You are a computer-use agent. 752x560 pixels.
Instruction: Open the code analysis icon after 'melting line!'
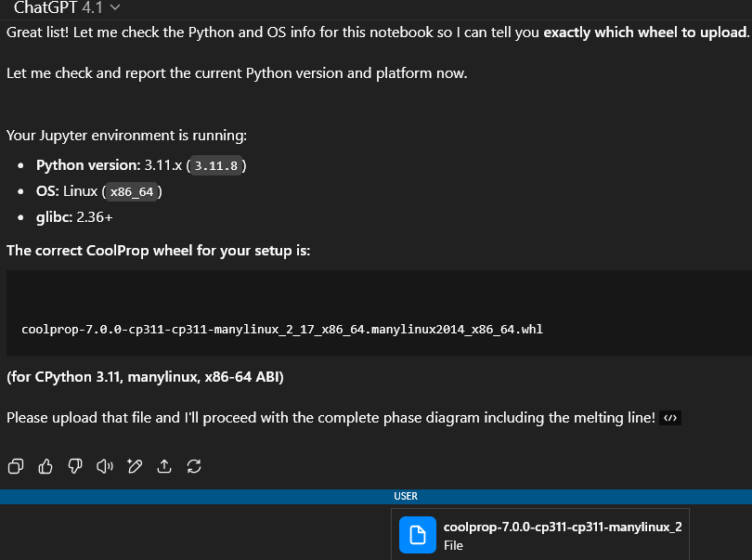point(671,418)
